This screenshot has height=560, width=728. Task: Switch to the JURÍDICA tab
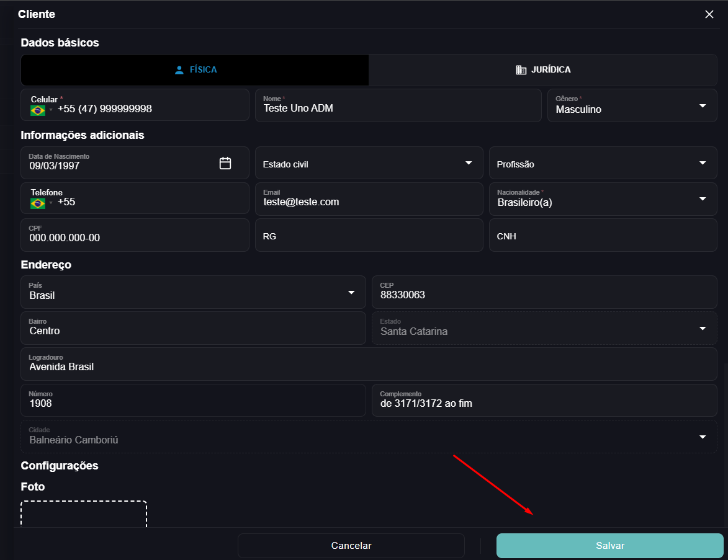543,70
